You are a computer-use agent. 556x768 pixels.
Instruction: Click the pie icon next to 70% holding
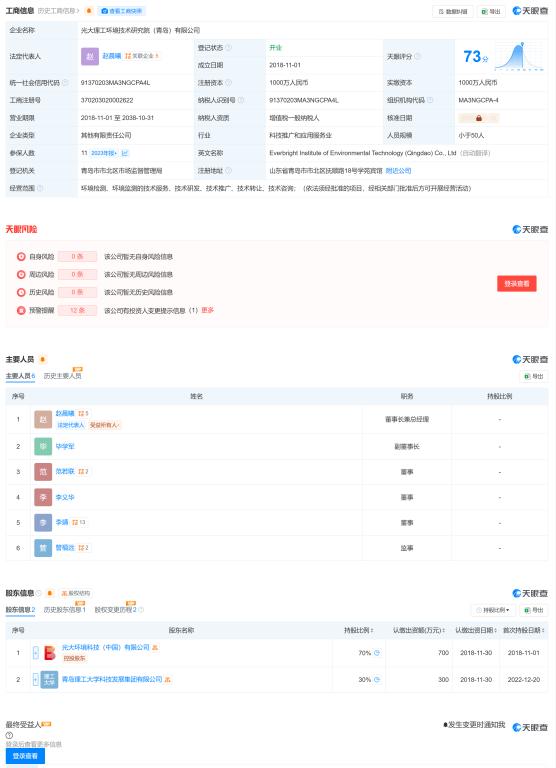click(x=377, y=653)
